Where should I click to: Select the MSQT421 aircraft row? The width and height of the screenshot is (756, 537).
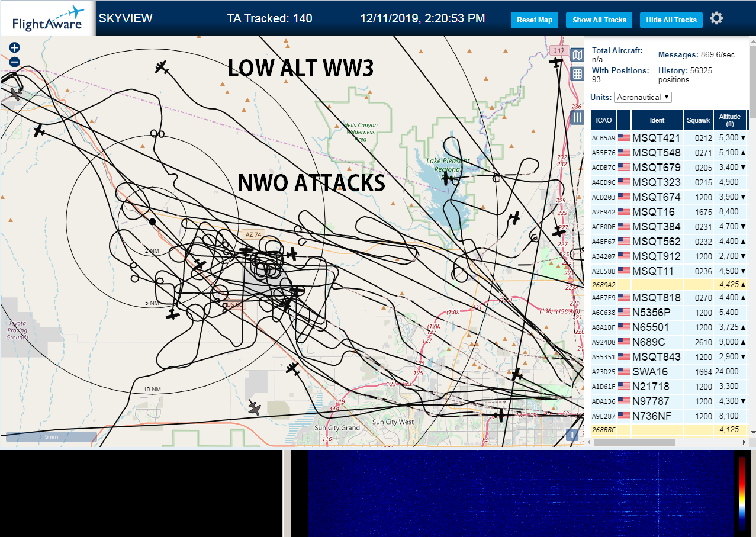pyautogui.click(x=670, y=137)
